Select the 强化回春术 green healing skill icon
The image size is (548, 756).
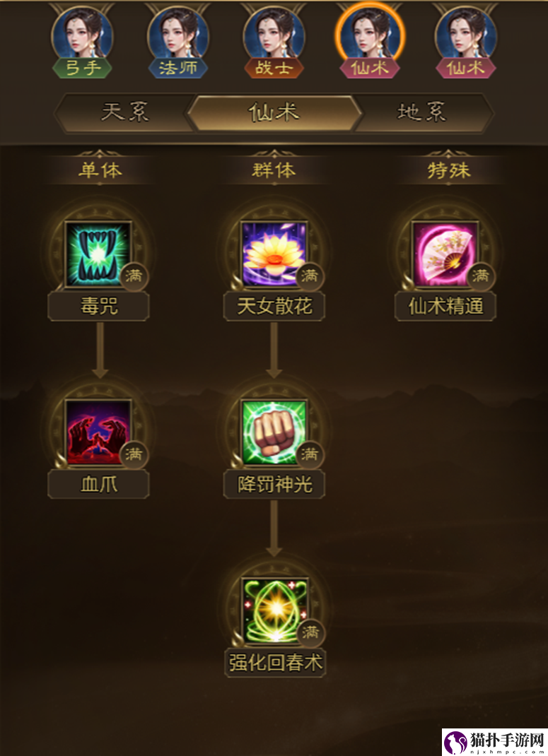(x=274, y=610)
